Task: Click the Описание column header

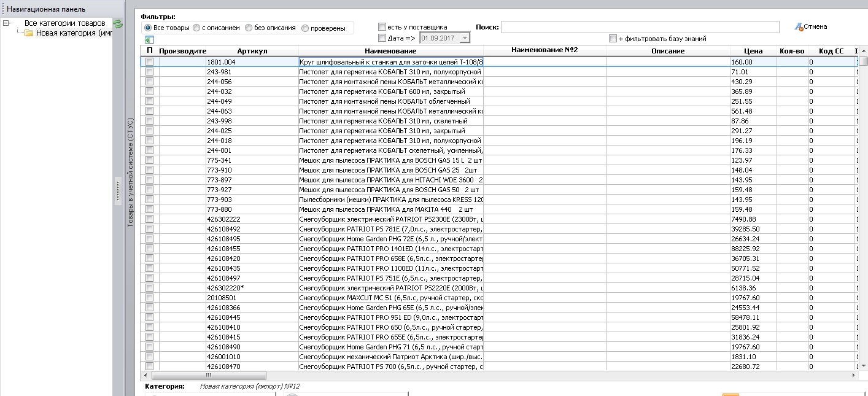Action: pos(668,51)
